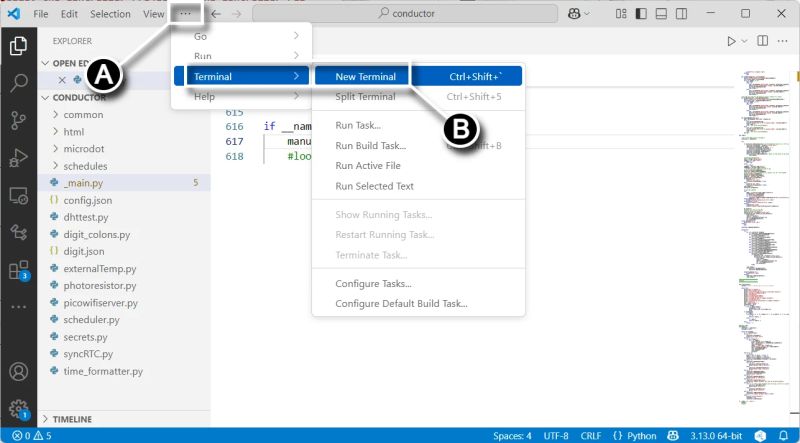This screenshot has height=443, width=800.
Task: Choose Configure Default Build Task...
Action: tap(418, 304)
